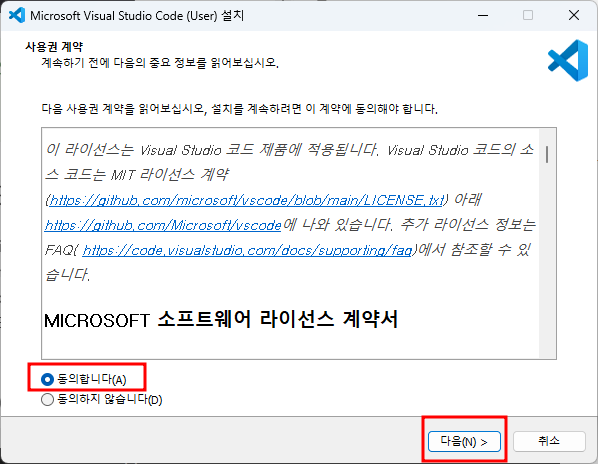This screenshot has height=464, width=598.
Task: Minimize the setup window
Action: [483, 15]
